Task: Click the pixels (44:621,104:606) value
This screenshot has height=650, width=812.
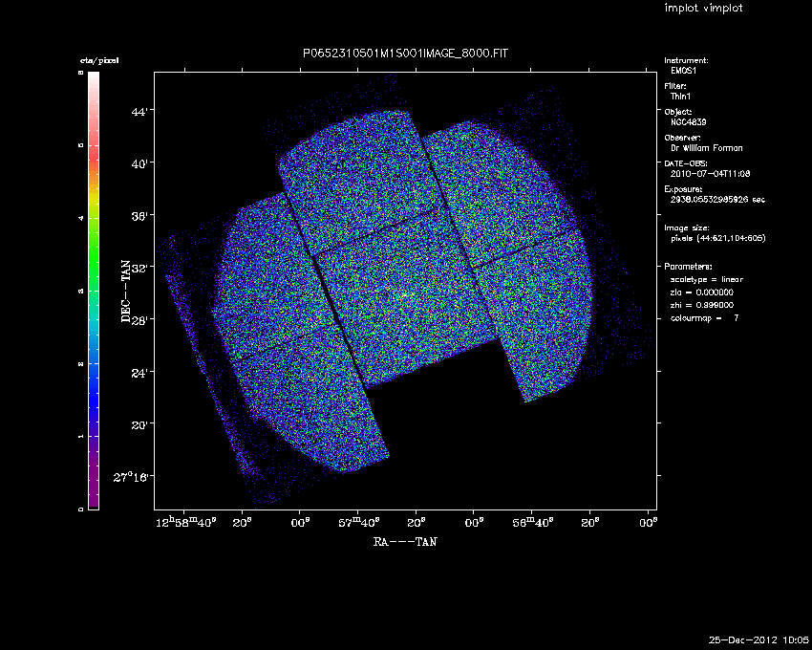Action: pos(717,238)
